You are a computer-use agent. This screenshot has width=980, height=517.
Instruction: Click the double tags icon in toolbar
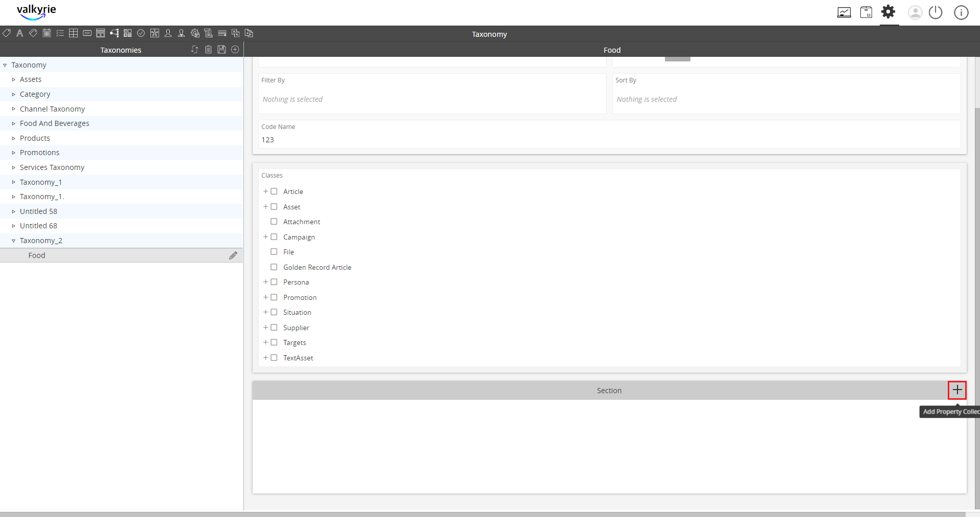pyautogui.click(x=33, y=33)
